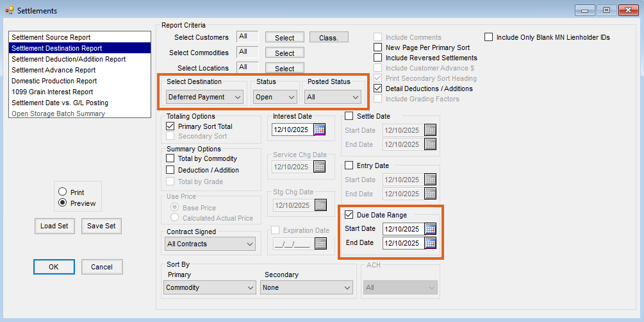Open the Expiration Date calendar picker
The width and height of the screenshot is (644, 322).
coord(321,244)
